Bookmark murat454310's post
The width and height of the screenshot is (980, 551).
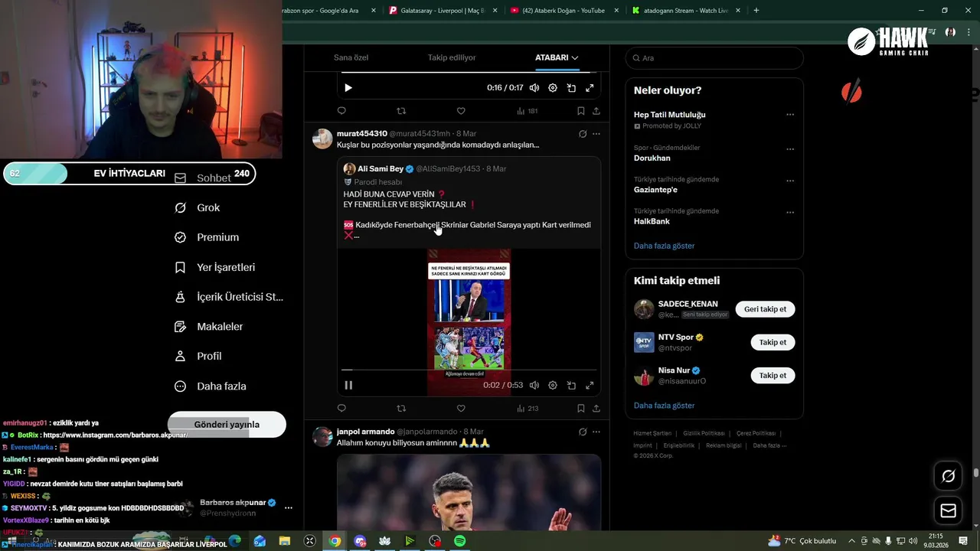point(581,409)
